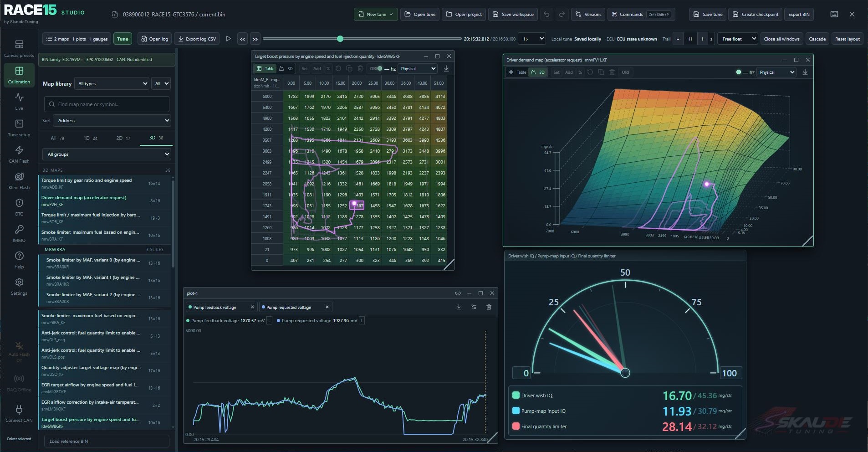Image resolution: width=868 pixels, height=452 pixels.
Task: Step log forward with >> button
Action: (255, 39)
